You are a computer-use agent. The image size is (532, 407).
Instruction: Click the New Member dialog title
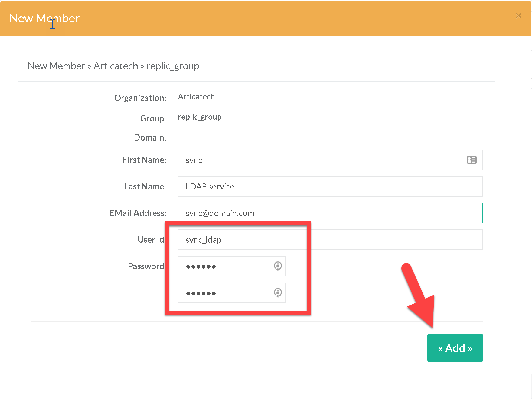44,18
